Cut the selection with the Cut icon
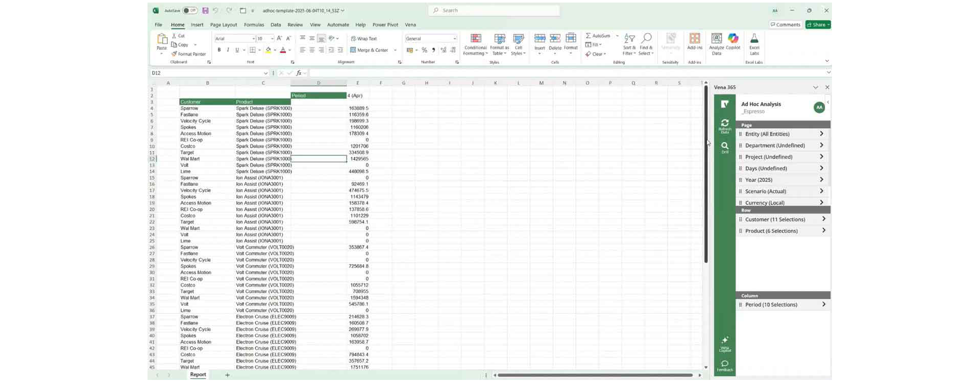 (x=179, y=36)
